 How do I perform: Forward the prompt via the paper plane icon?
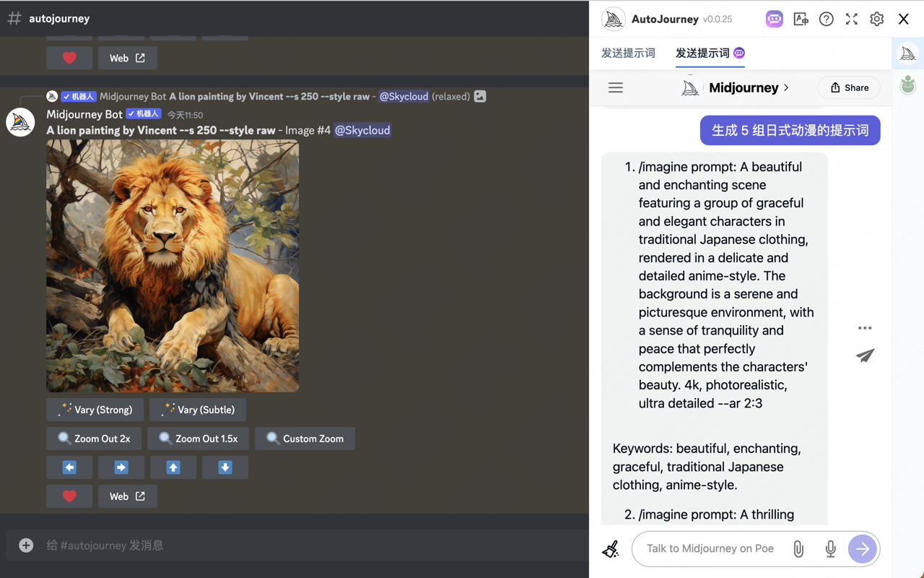pyautogui.click(x=865, y=355)
